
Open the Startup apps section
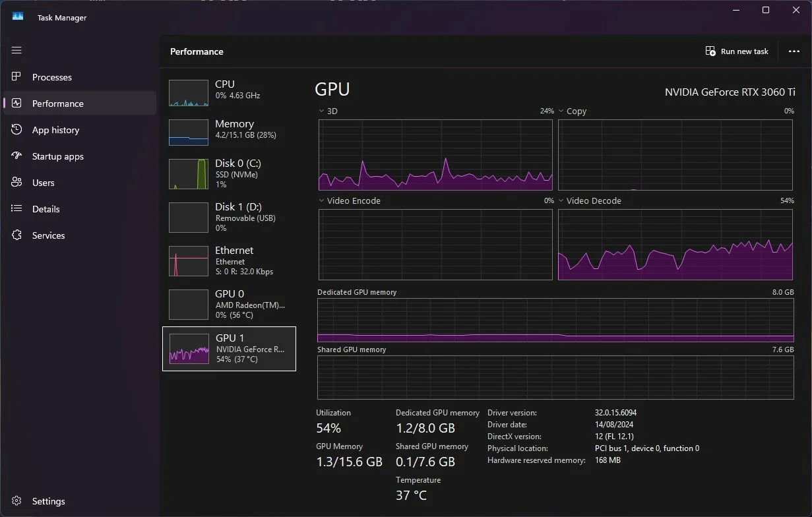[x=16, y=156]
